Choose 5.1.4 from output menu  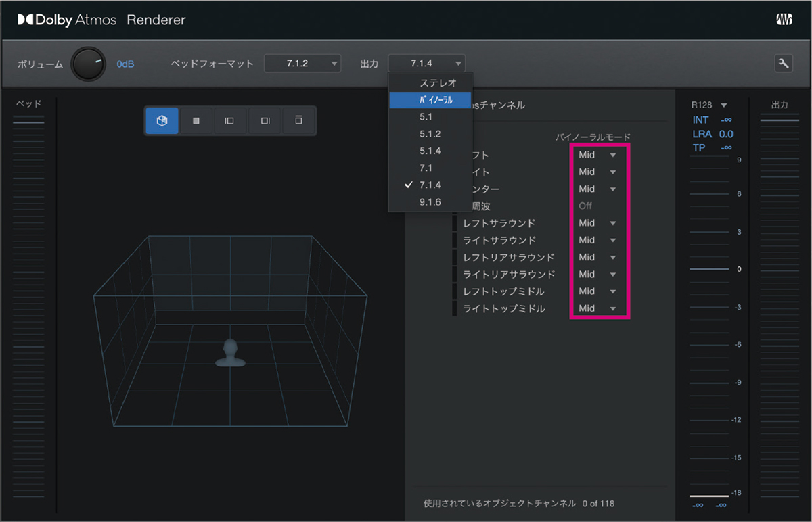(430, 151)
